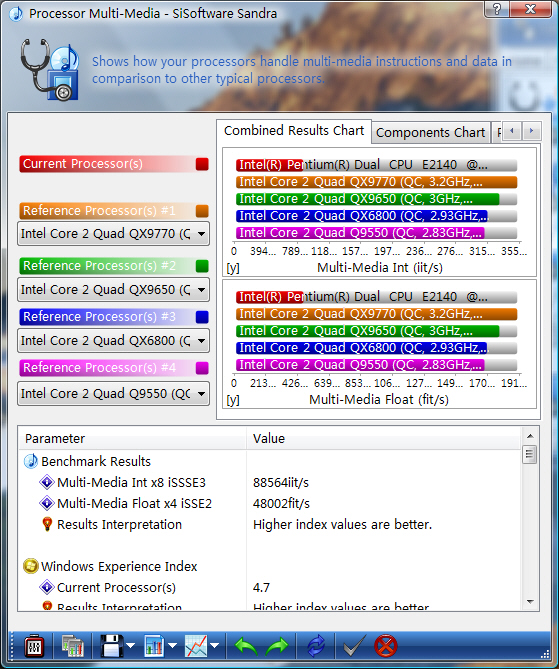559x669 pixels.
Task: Click the red cancel X icon
Action: pos(386,646)
